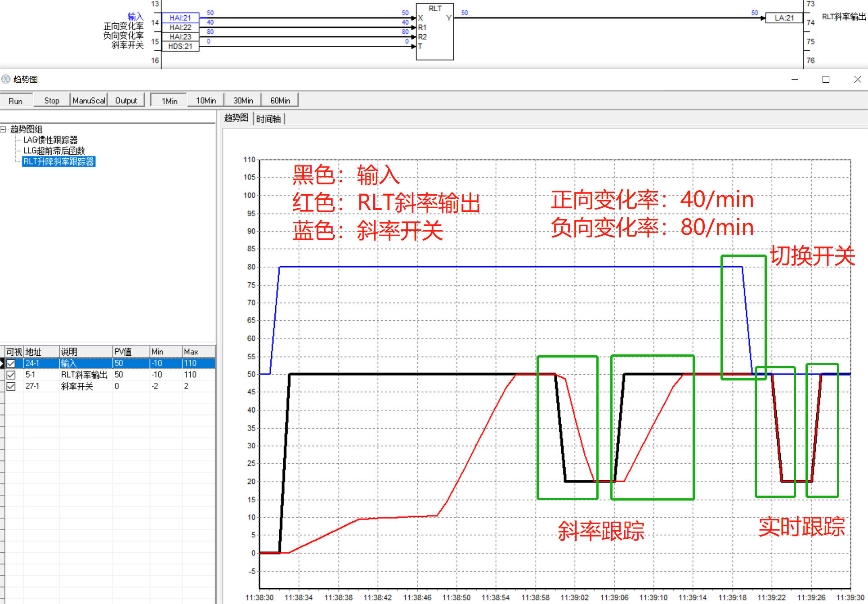Switch to the 时间轴 tab
The width and height of the screenshot is (868, 604).
[268, 119]
